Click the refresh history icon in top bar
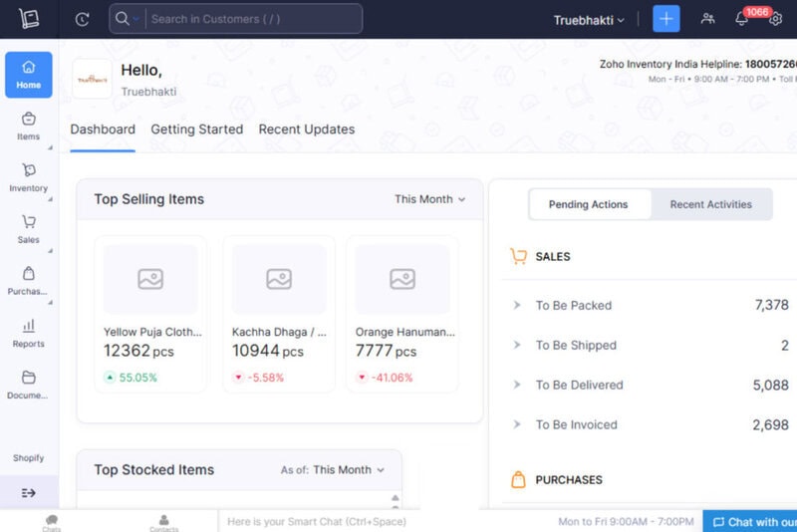This screenshot has height=532, width=797. click(x=83, y=19)
